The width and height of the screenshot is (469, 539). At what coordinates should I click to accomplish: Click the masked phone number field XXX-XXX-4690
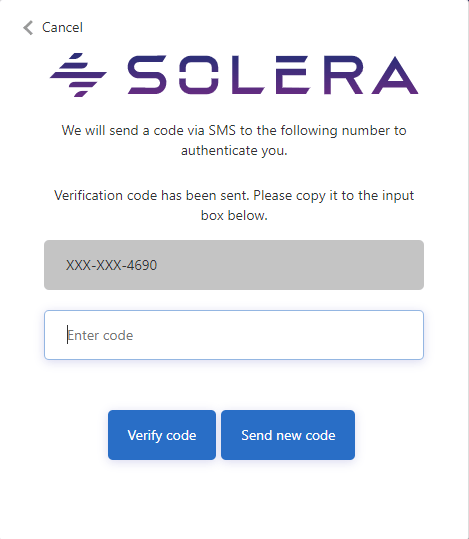click(x=234, y=265)
